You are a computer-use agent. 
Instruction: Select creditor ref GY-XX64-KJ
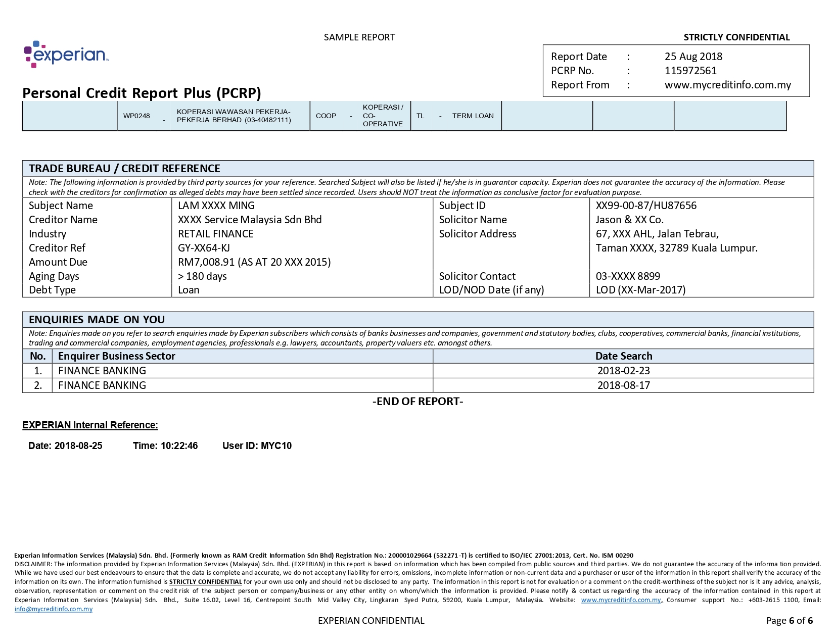204,248
